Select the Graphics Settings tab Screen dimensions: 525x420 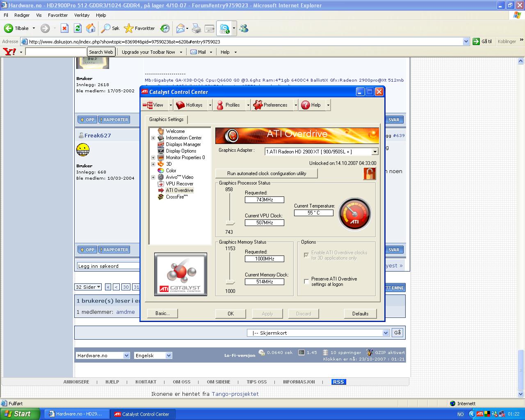(x=166, y=119)
